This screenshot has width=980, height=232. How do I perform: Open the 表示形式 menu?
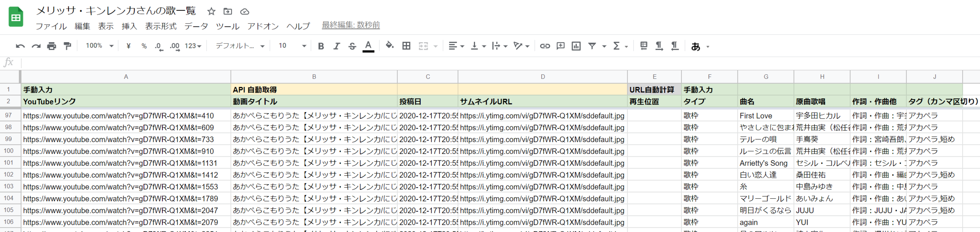click(161, 26)
